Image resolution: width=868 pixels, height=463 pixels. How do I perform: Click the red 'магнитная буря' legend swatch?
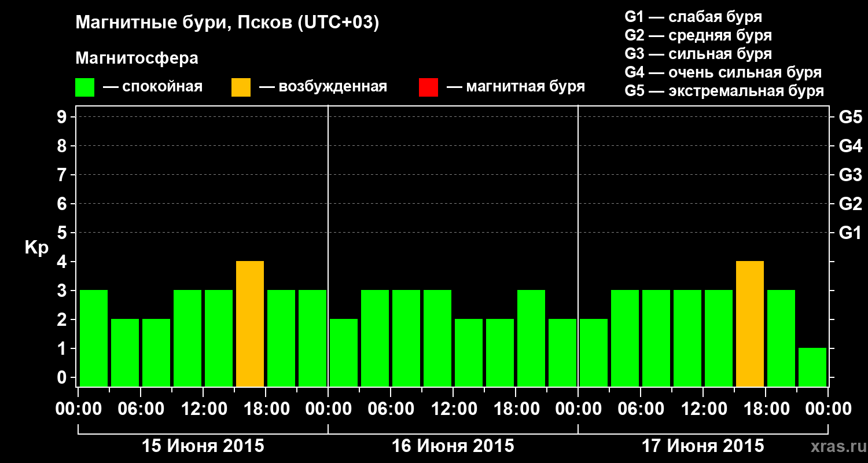tap(428, 87)
